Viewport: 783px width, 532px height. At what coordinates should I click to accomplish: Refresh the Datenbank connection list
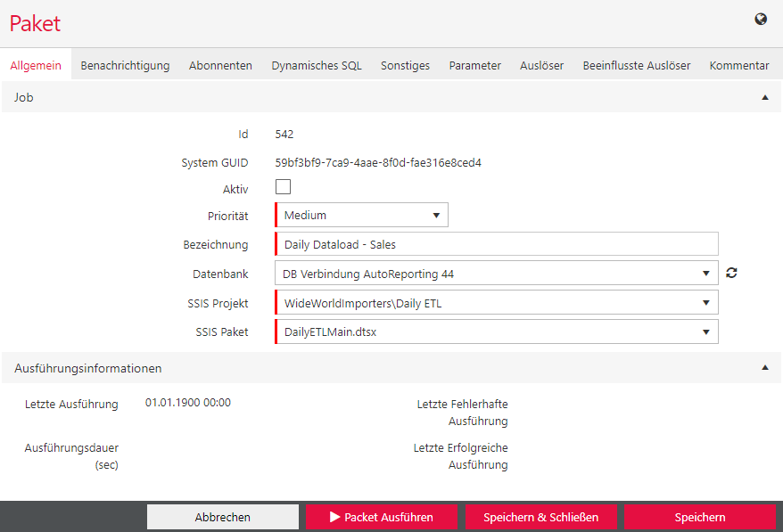(731, 273)
